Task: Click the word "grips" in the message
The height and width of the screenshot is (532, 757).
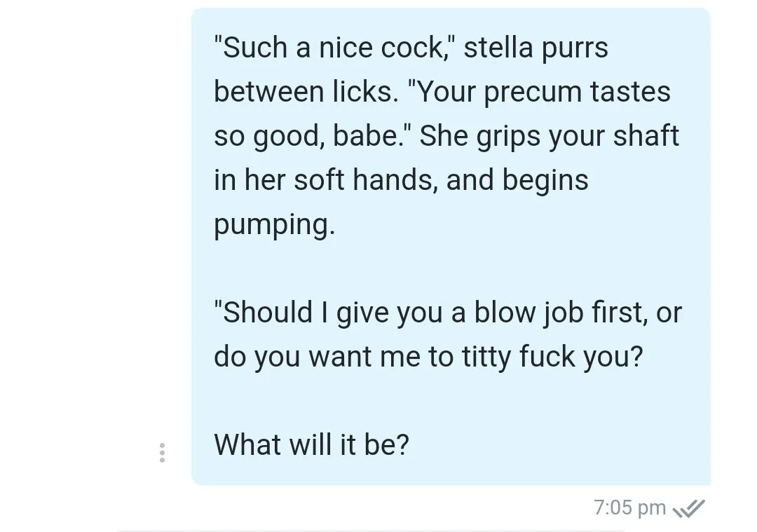Action: tap(508, 137)
